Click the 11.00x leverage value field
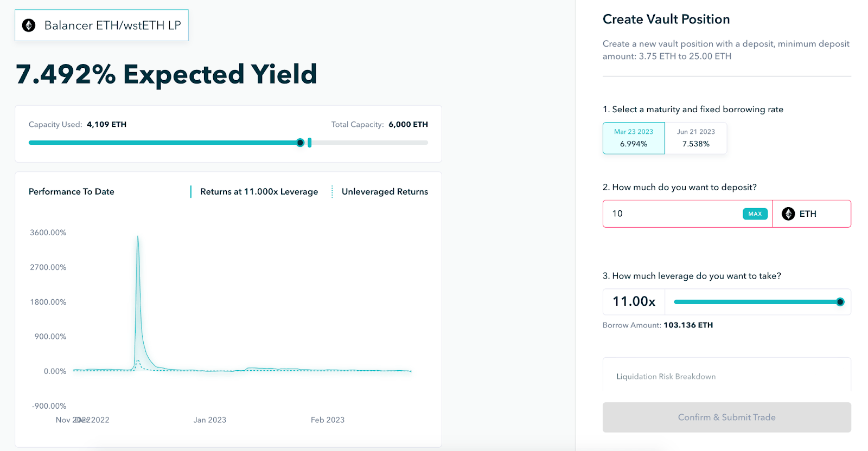 pos(634,301)
